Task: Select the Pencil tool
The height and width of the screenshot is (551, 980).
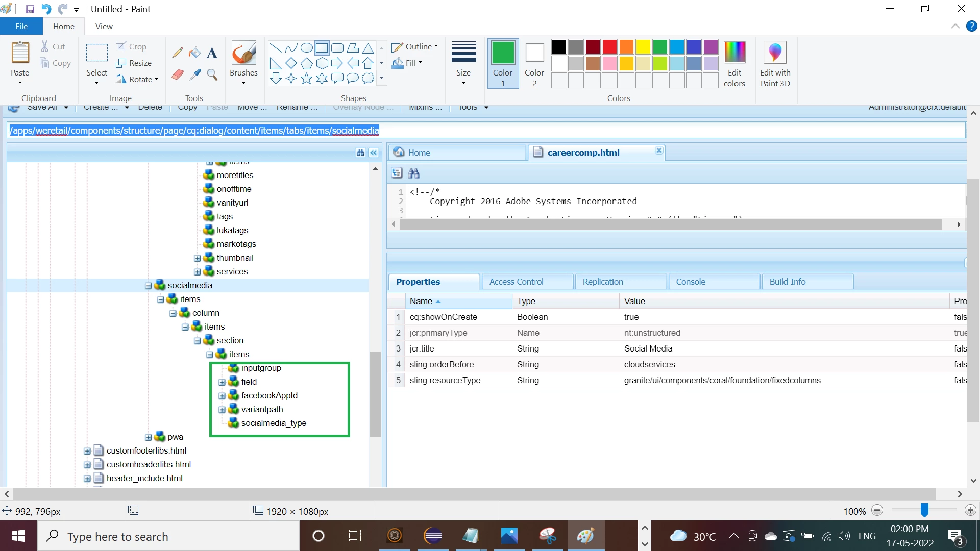Action: click(178, 53)
